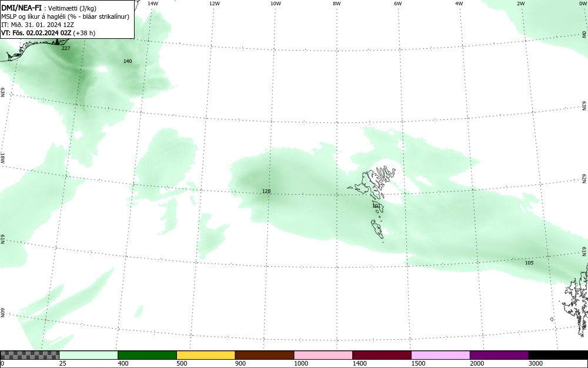588x368 pixels.
Task: Click the 4W longitude label
Action: (x=459, y=4)
